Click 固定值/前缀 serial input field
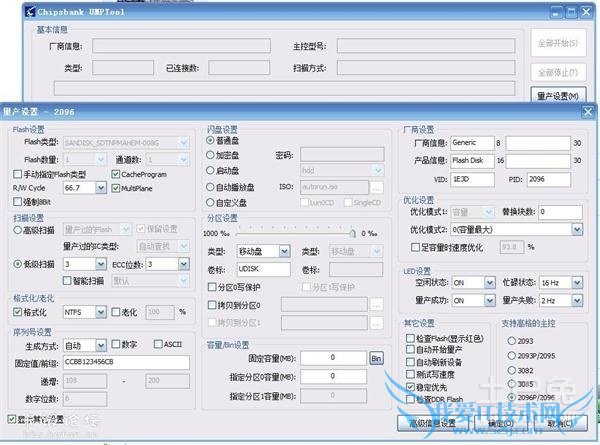The height and width of the screenshot is (445, 600). click(127, 362)
